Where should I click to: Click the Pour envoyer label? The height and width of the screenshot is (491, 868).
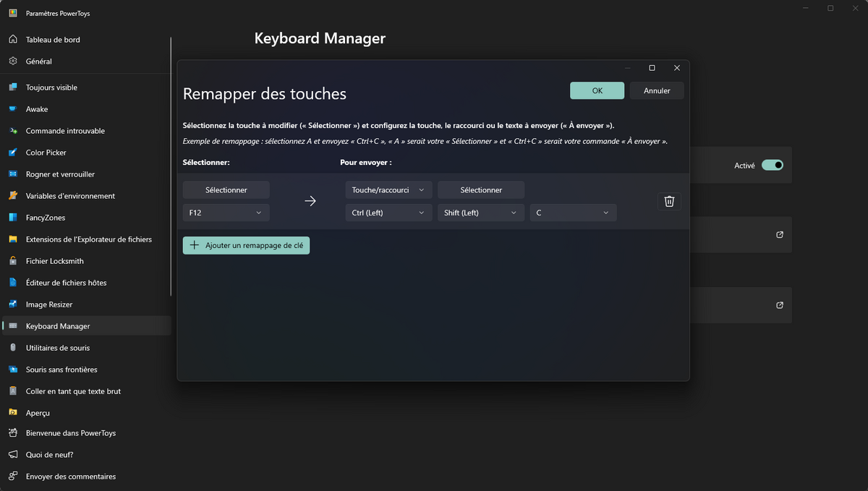(x=366, y=163)
